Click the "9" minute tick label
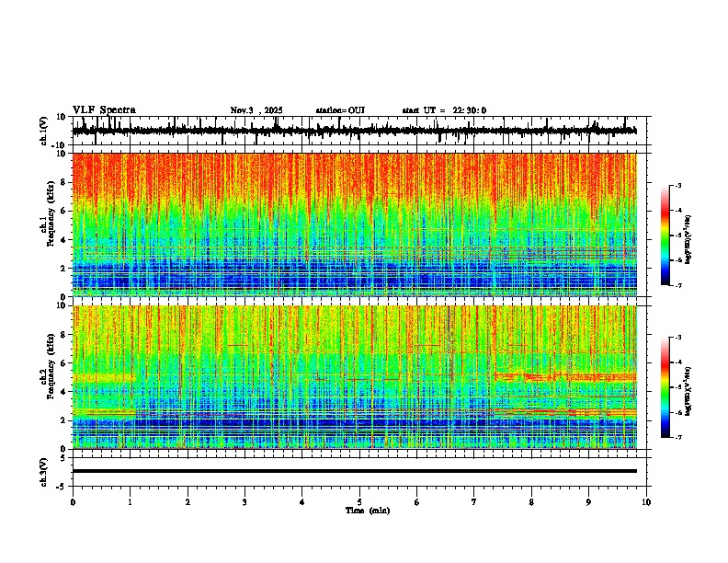 coord(588,502)
